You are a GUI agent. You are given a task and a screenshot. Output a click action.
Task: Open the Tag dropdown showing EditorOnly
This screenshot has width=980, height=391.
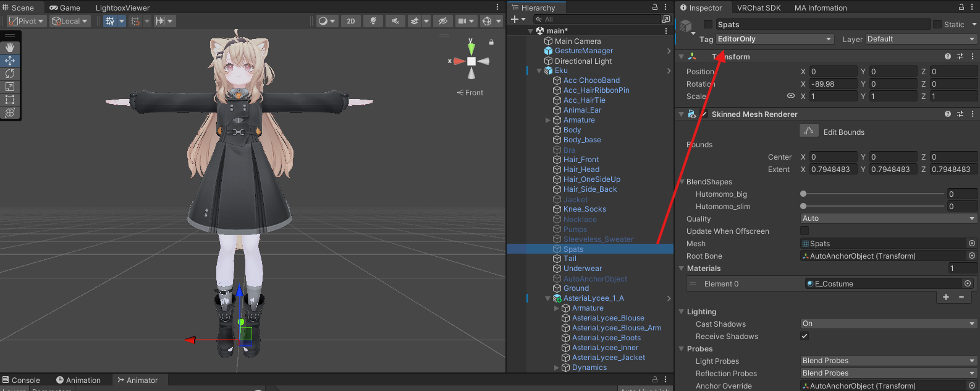coord(775,39)
